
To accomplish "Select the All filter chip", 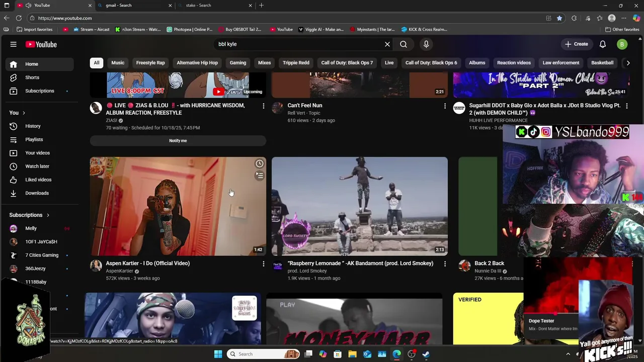I will 97,63.
